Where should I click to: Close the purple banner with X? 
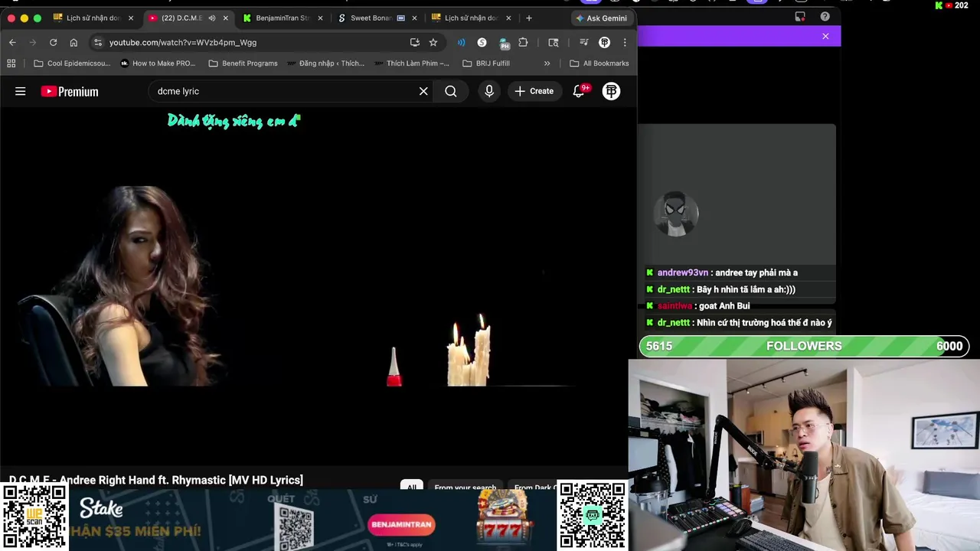coord(825,36)
